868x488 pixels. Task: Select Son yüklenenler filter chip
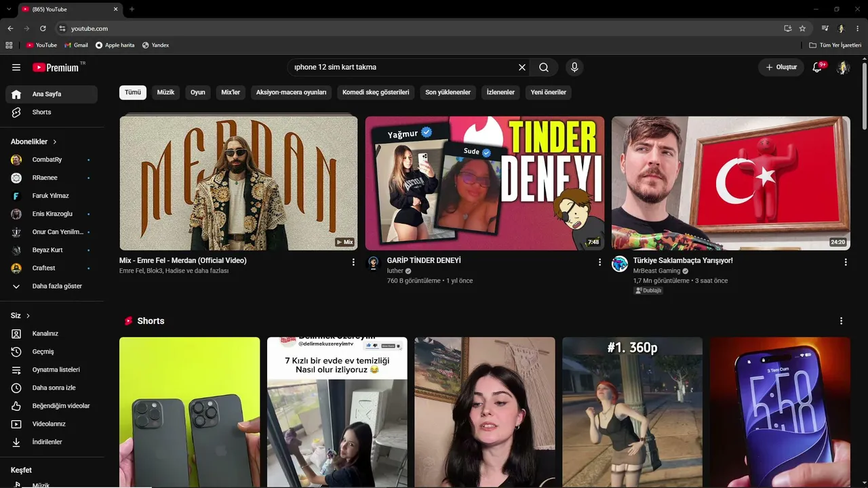(x=448, y=92)
